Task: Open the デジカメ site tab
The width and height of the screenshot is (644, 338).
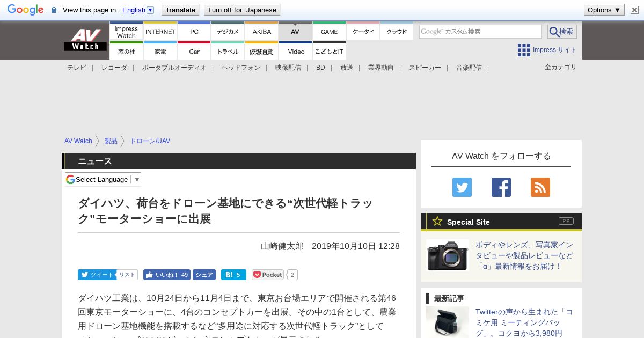Action: click(x=228, y=32)
